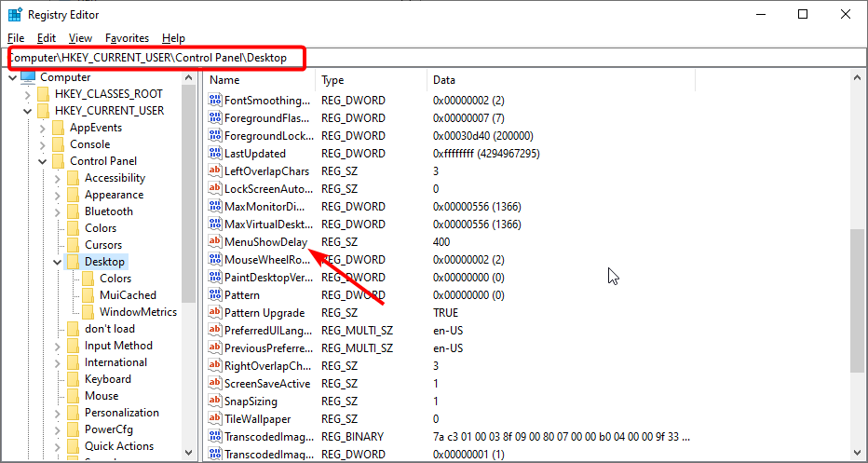Select the Desktop key in the tree
Image resolution: width=868 pixels, height=463 pixels.
tap(104, 262)
